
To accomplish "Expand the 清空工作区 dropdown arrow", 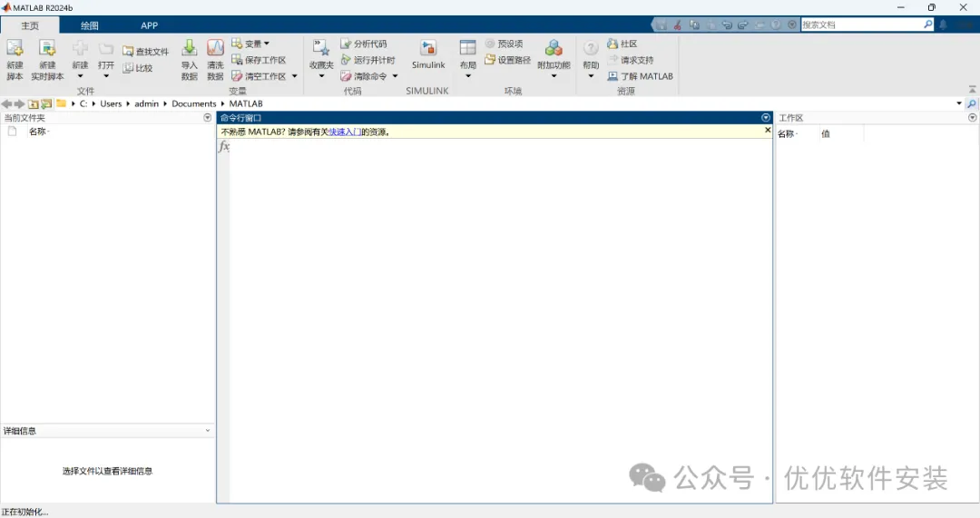I will pos(294,76).
